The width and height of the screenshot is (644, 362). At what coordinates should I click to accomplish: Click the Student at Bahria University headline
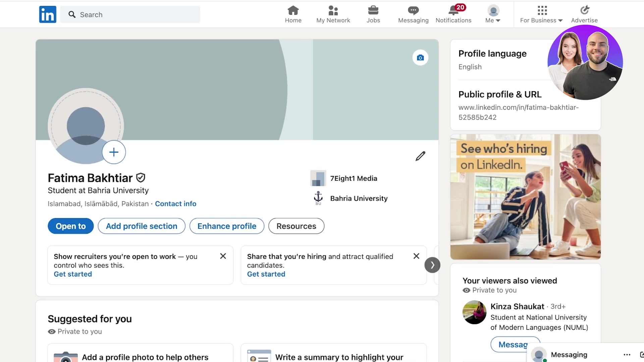click(98, 190)
